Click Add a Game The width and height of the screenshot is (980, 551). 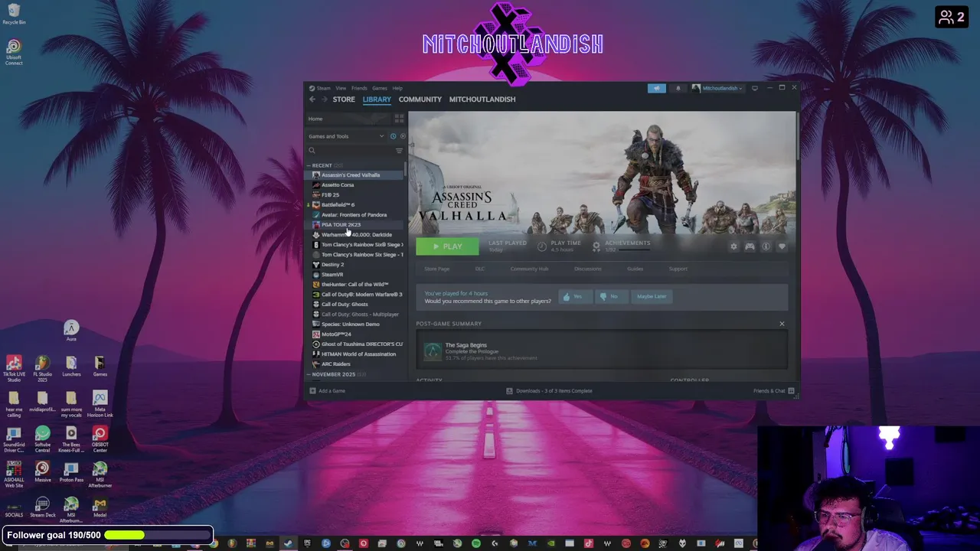tap(328, 391)
